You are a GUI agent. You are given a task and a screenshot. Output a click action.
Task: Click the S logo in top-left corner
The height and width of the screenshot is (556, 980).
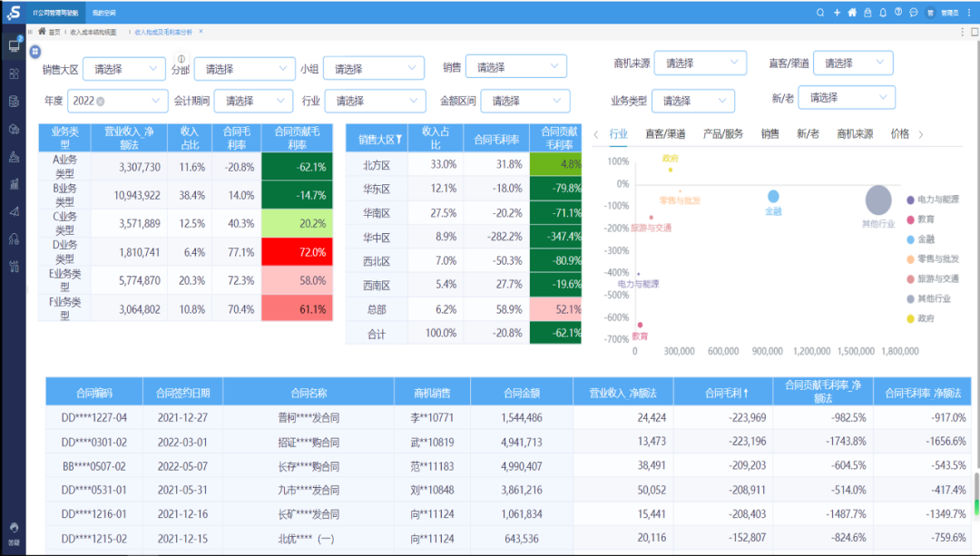14,12
